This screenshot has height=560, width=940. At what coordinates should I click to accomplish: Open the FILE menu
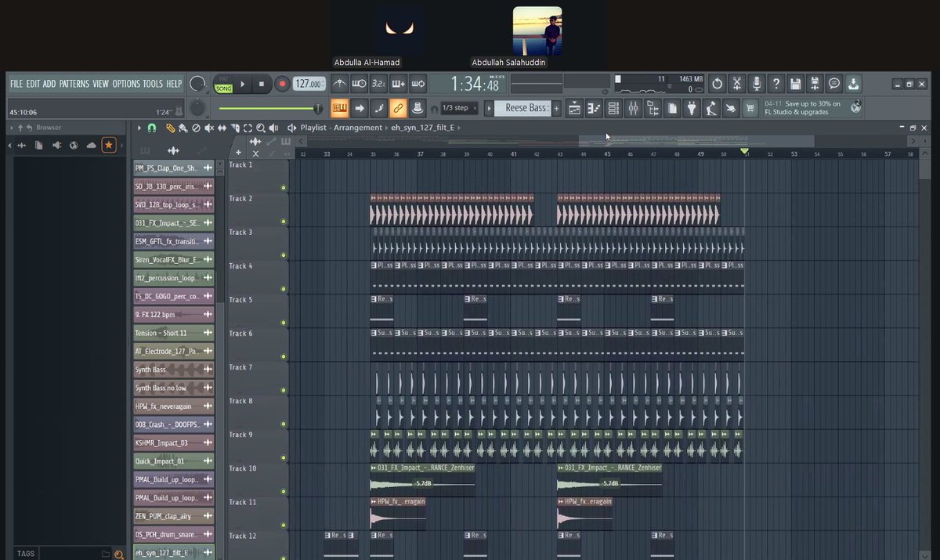point(16,84)
